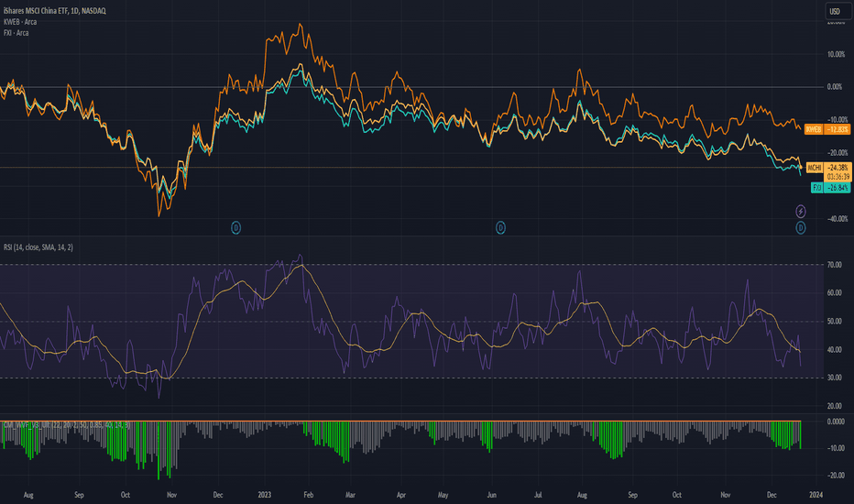This screenshot has height=504, width=854.
Task: Click the May label on time axis
Action: [443, 495]
